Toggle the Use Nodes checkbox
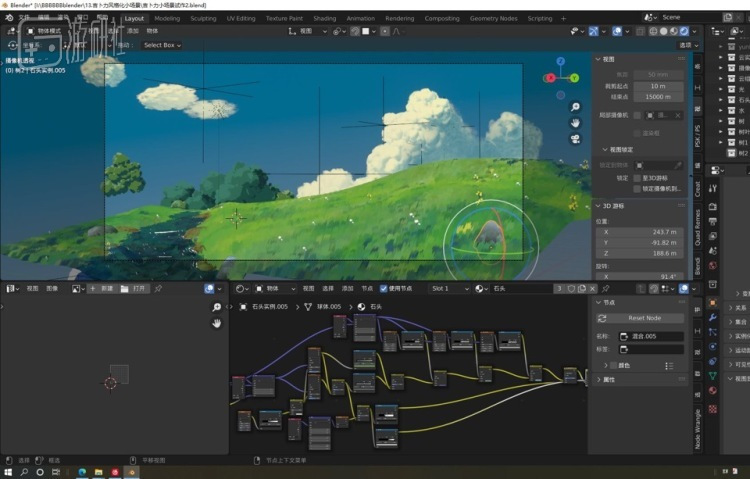The image size is (750, 479). (383, 289)
